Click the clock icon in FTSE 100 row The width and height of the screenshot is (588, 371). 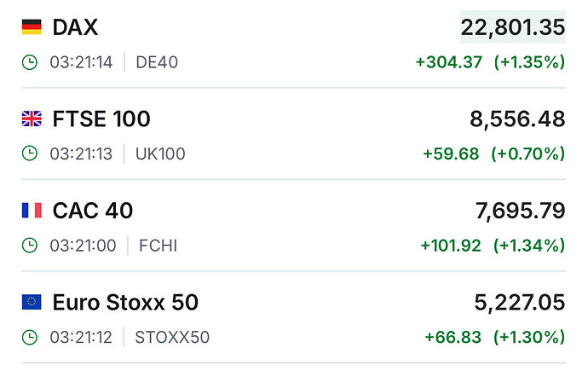30,154
